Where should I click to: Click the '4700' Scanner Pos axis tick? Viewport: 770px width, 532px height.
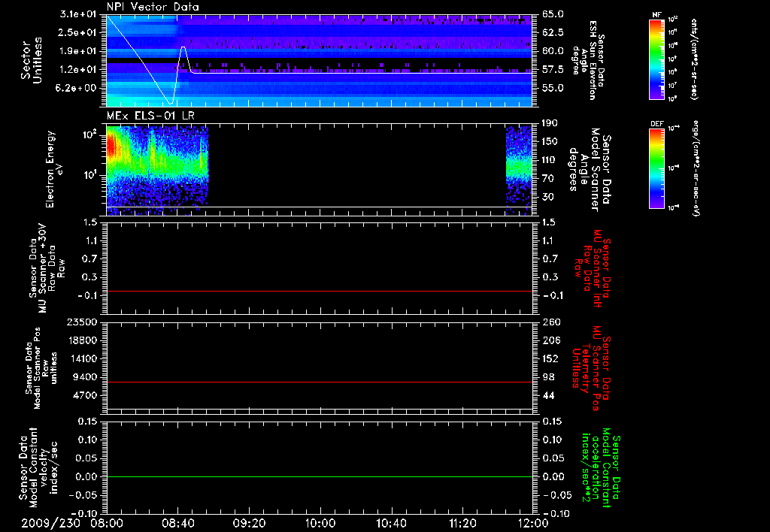coord(85,395)
